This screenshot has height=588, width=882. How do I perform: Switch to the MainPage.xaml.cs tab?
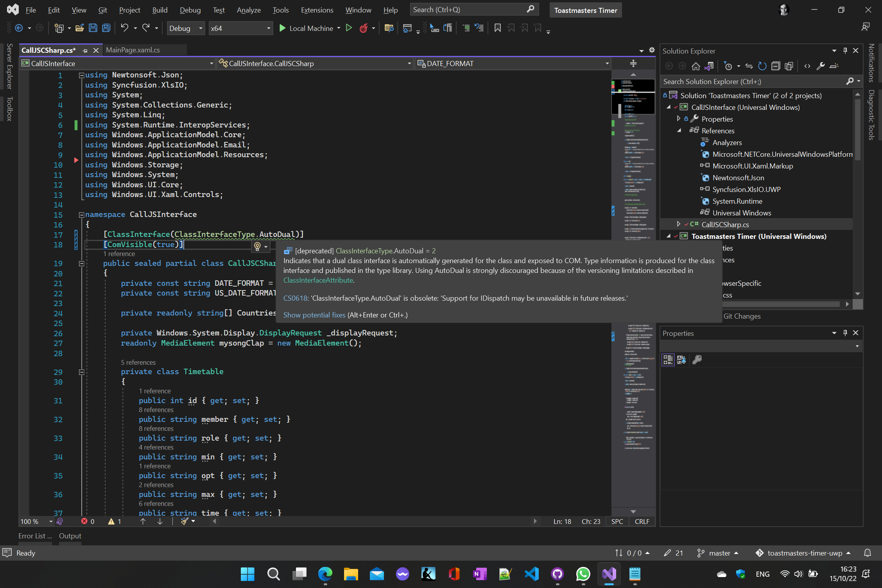[133, 50]
